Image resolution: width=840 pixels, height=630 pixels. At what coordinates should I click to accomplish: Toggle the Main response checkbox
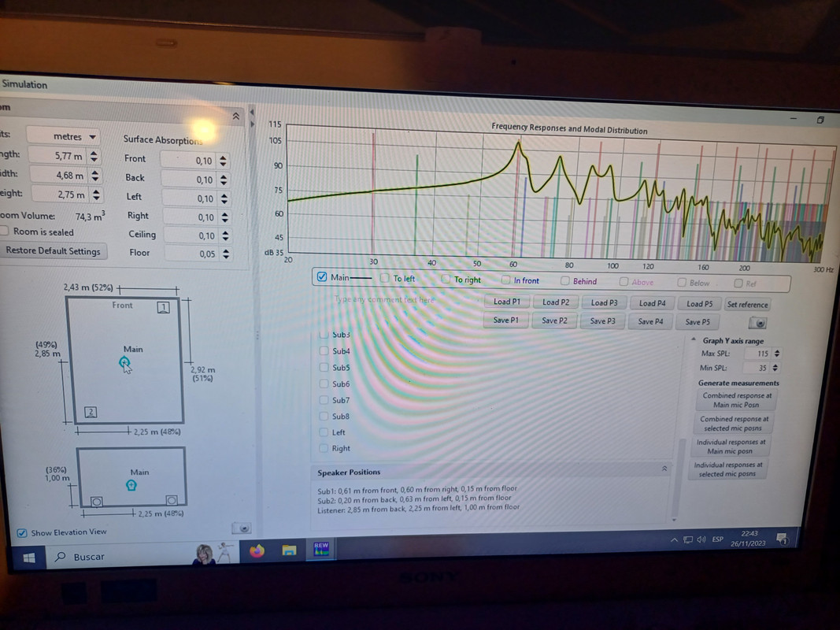click(322, 277)
